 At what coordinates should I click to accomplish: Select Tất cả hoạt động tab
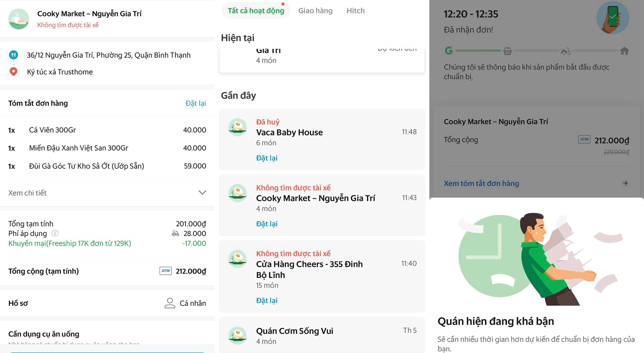coord(256,11)
